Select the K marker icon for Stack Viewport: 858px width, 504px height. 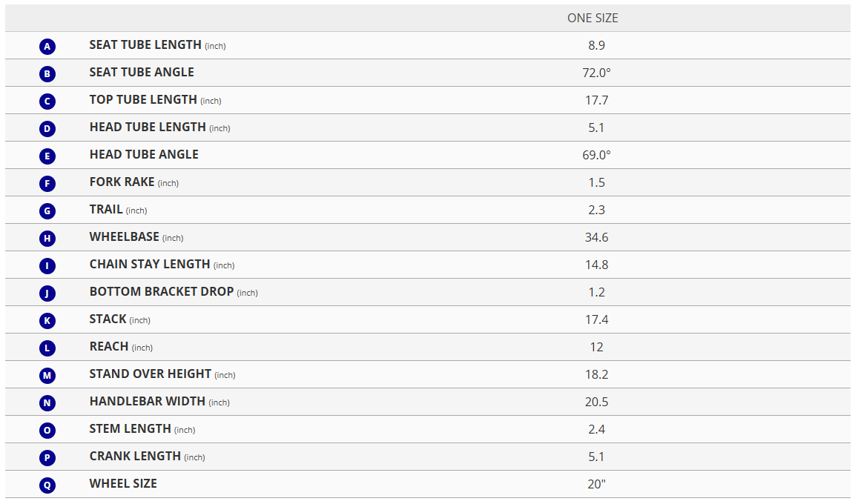[47, 321]
